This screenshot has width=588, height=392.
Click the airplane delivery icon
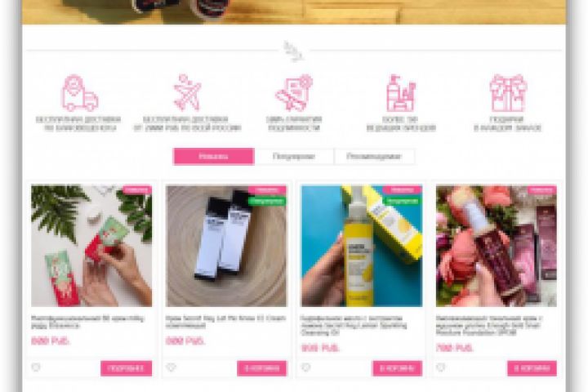point(187,92)
